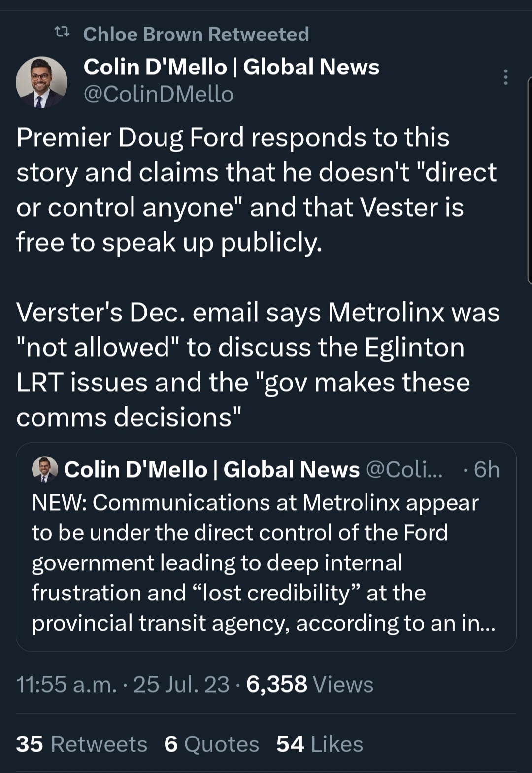Click the truncated @Coli... handle in the quote
Viewport: 532px width, 773px height.
[404, 469]
